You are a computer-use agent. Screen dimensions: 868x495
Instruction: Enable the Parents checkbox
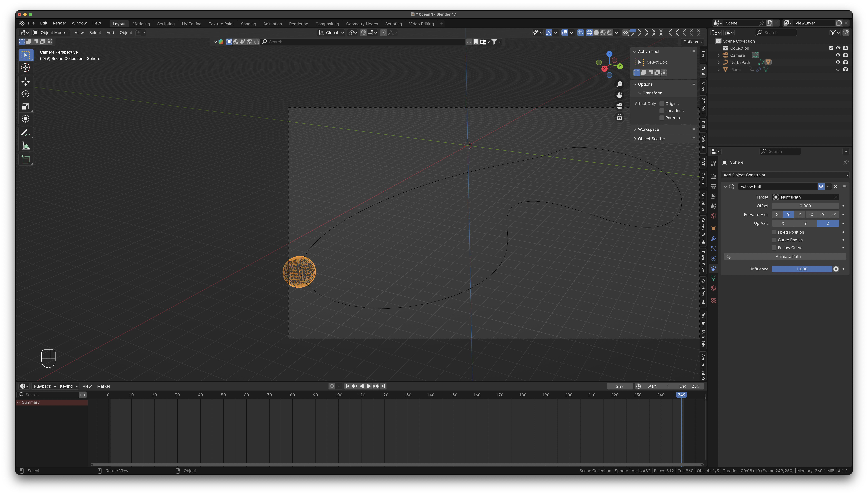click(662, 118)
